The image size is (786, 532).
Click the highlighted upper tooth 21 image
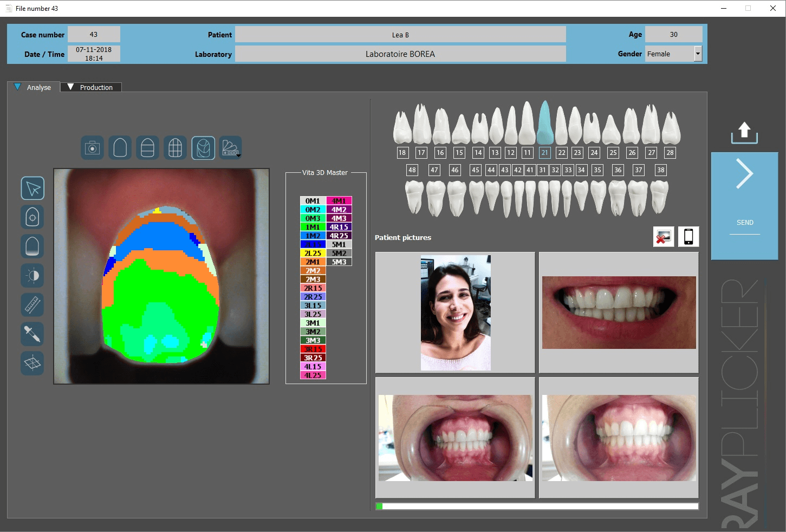(545, 122)
